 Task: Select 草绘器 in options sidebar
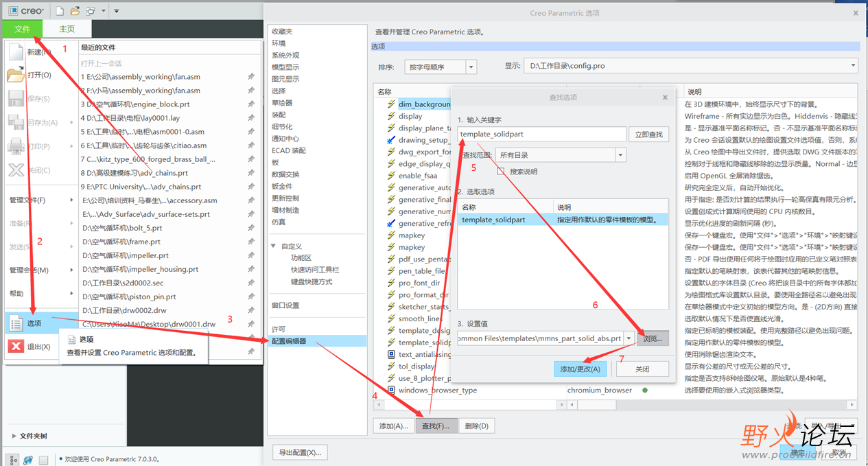pyautogui.click(x=282, y=102)
